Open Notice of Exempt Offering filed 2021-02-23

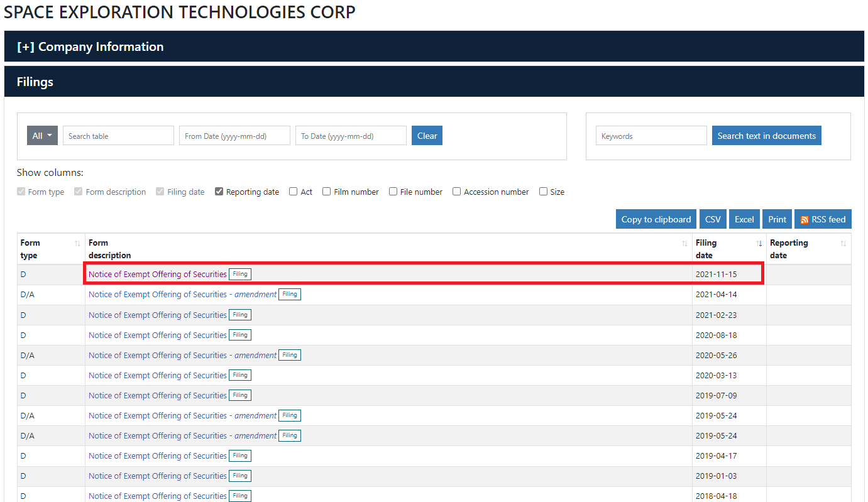(x=158, y=315)
